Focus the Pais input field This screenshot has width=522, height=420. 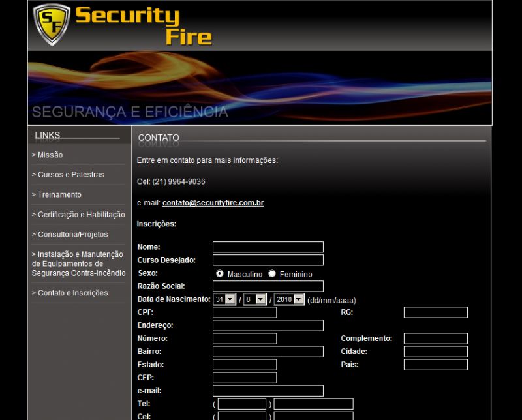(x=436, y=365)
